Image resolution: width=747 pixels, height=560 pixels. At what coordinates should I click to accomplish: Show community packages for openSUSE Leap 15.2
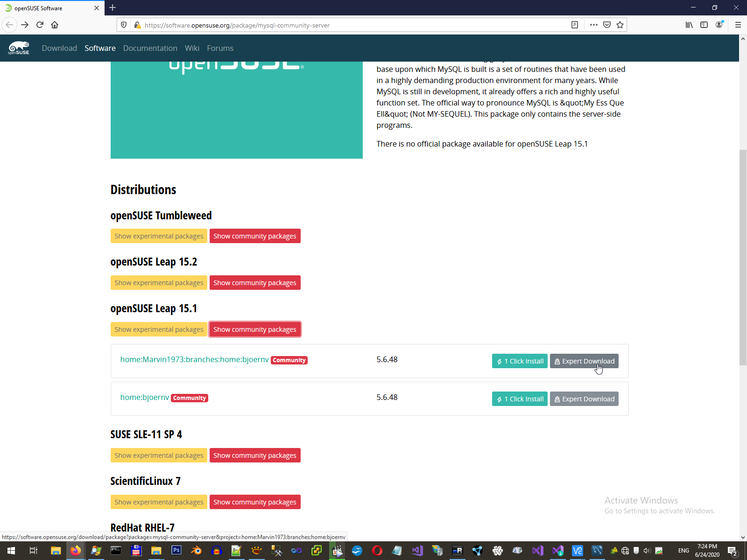(255, 283)
